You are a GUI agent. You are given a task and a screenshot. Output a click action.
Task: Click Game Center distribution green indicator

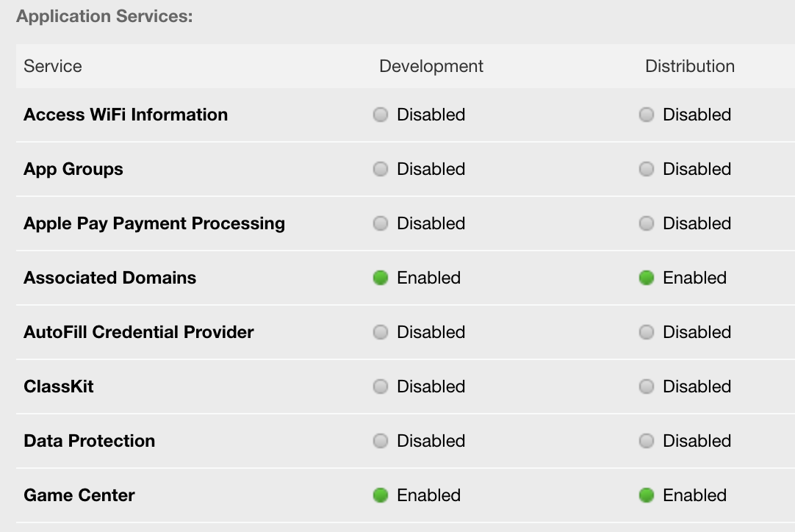pos(647,495)
